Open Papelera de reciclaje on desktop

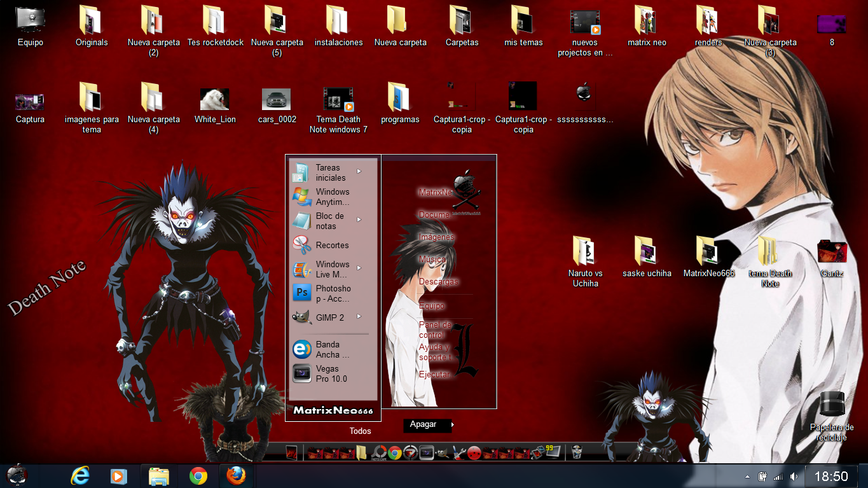click(832, 417)
